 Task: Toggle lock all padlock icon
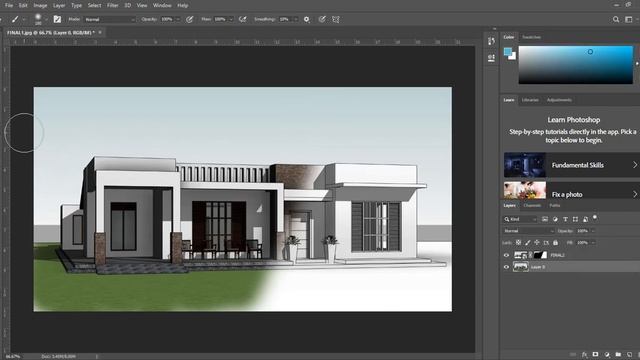coord(556,242)
